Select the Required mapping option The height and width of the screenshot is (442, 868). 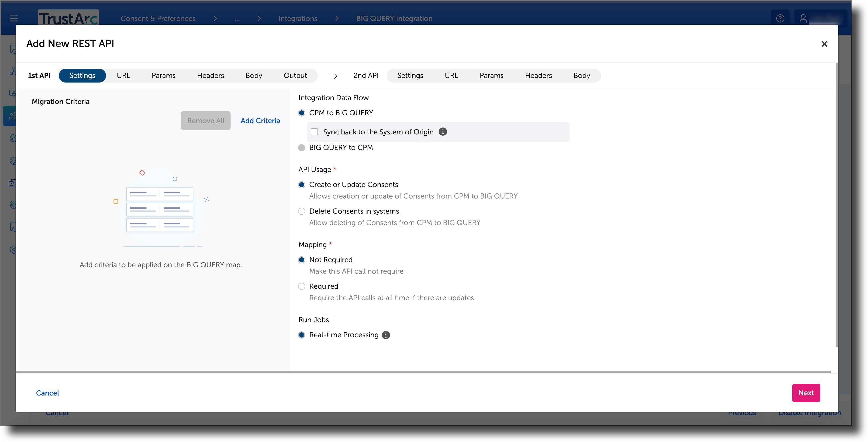pyautogui.click(x=302, y=286)
